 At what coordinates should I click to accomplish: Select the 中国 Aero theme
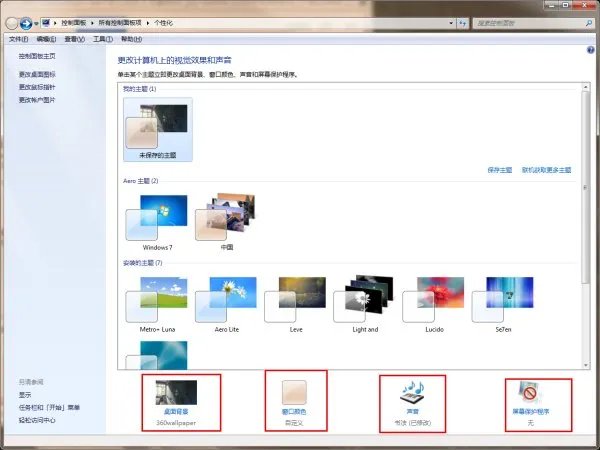pyautogui.click(x=227, y=222)
